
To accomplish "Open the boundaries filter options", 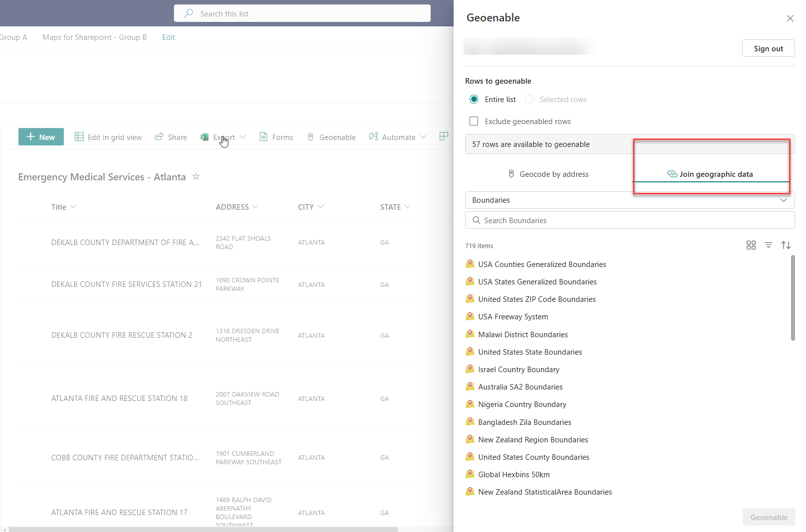I will coord(769,245).
